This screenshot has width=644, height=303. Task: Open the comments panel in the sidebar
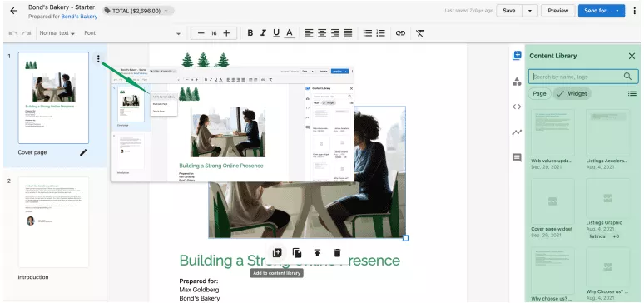pyautogui.click(x=517, y=158)
